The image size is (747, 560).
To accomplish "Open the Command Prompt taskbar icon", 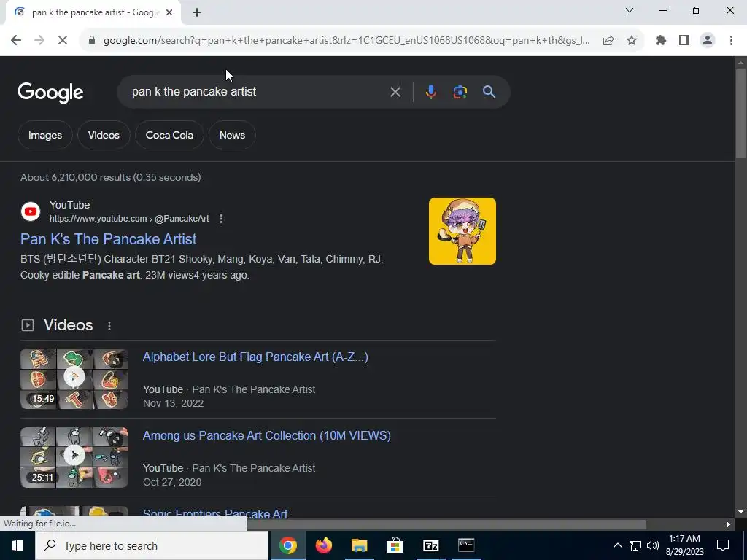I will pyautogui.click(x=466, y=545).
